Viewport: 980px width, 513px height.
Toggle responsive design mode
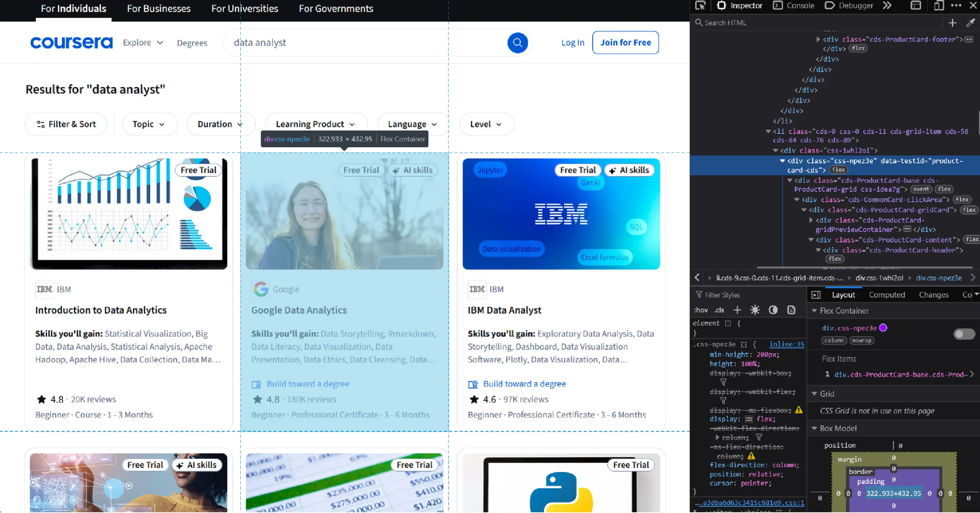pyautogui.click(x=938, y=6)
